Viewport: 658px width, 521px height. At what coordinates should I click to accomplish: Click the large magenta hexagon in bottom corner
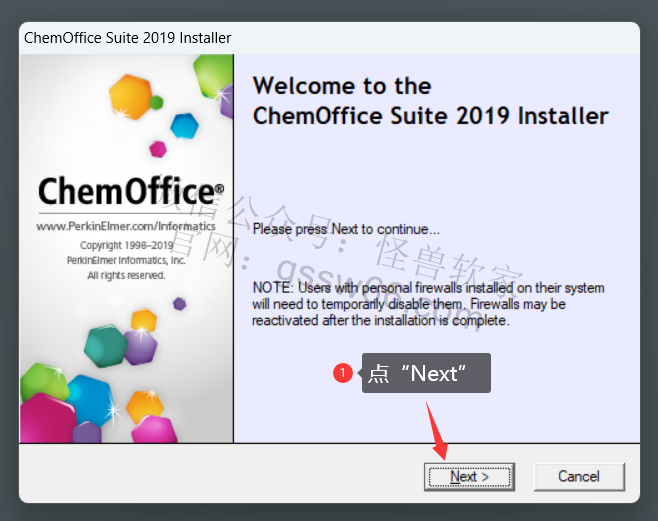tap(47, 419)
